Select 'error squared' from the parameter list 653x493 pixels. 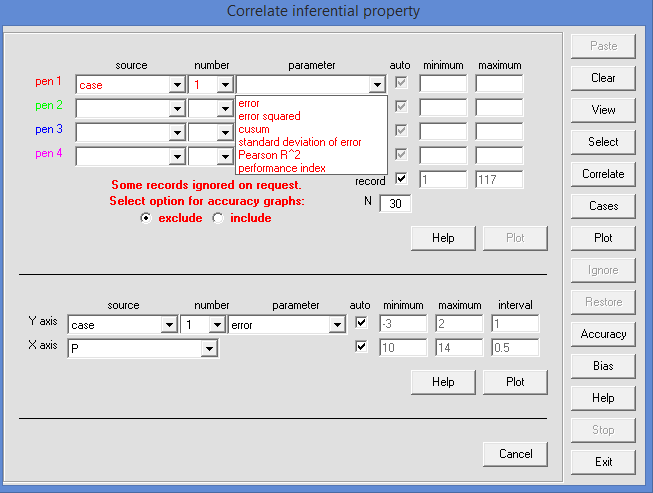(x=269, y=116)
